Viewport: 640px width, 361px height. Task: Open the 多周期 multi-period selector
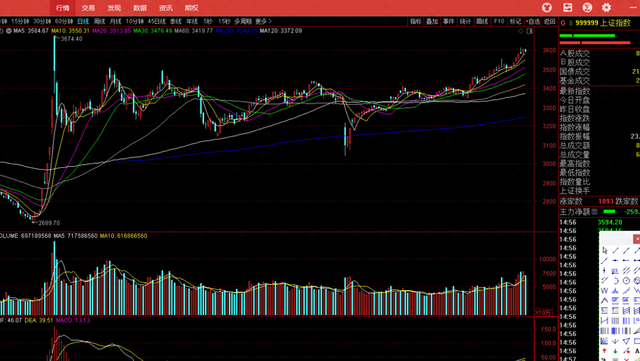243,21
